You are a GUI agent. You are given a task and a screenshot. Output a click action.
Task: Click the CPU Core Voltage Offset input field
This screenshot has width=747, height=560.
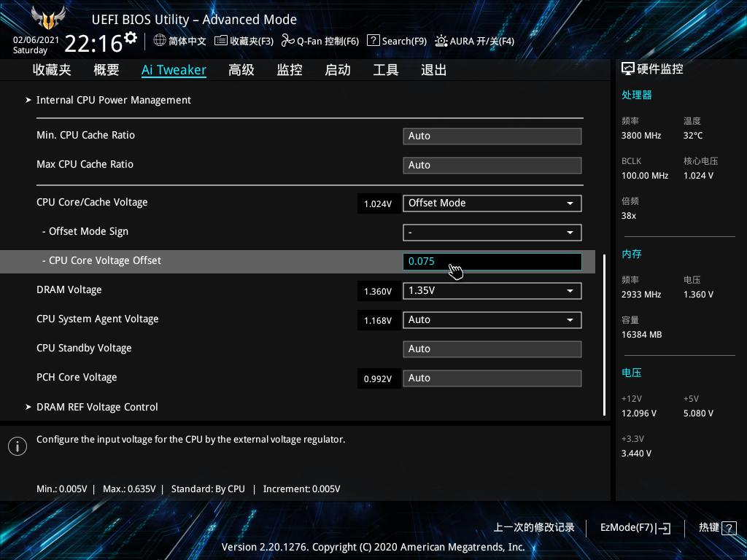click(x=492, y=261)
